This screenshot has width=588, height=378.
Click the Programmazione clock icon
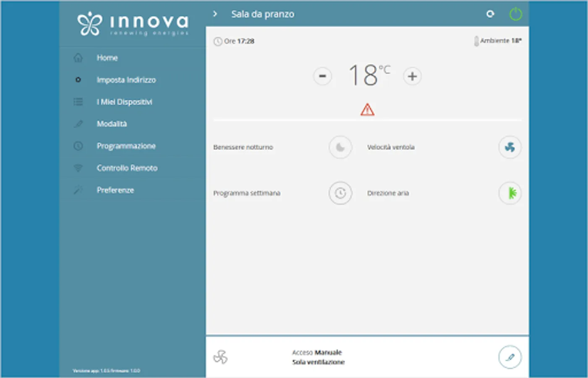(78, 146)
